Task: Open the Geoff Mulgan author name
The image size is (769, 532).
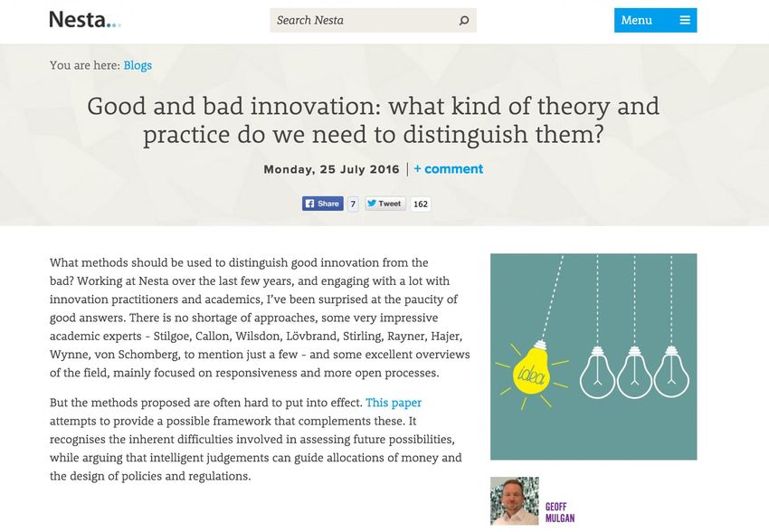Action: pyautogui.click(x=560, y=512)
